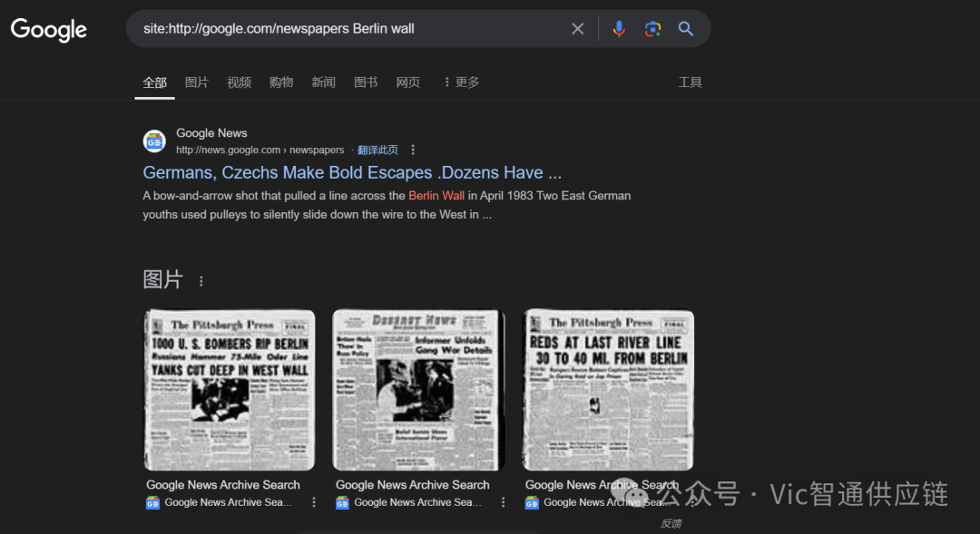Switch to the 新闻 tab
Viewport: 980px width, 534px height.
323,83
